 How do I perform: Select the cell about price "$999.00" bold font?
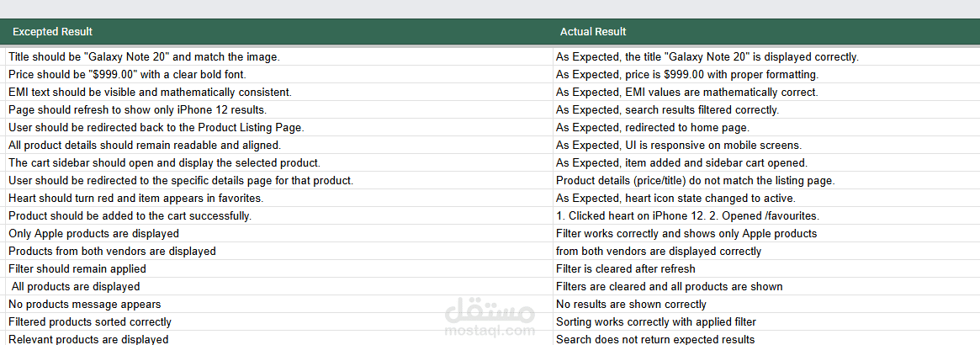pyautogui.click(x=127, y=75)
